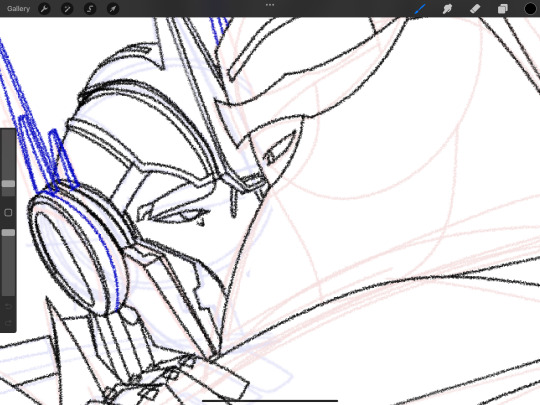Return to the Gallery
The width and height of the screenshot is (540, 405).
pos(18,9)
